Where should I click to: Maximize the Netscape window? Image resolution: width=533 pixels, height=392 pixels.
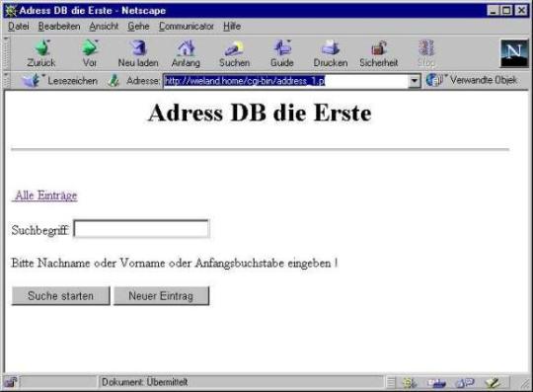click(x=505, y=11)
